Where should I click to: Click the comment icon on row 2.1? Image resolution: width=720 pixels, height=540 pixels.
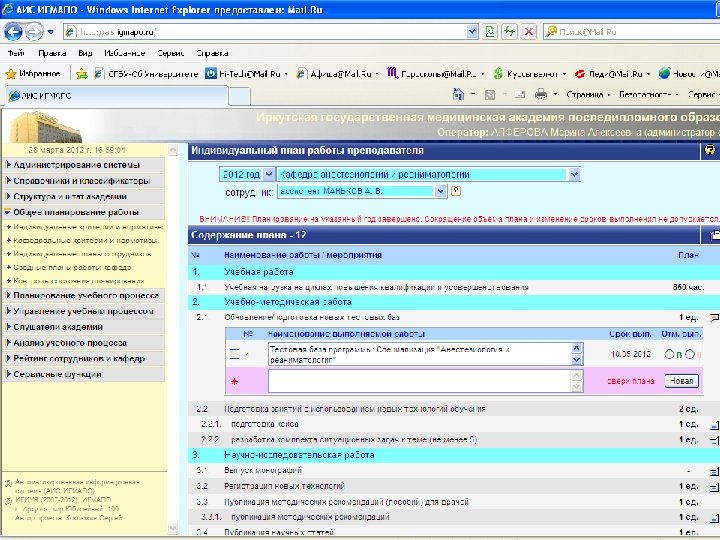[x=714, y=317]
